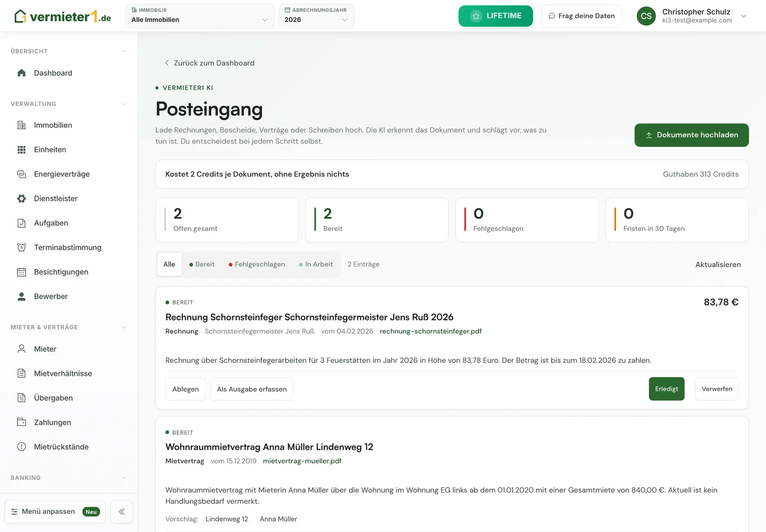This screenshot has width=766, height=532.
Task: Click the Dashboard house icon
Action: pos(21,73)
